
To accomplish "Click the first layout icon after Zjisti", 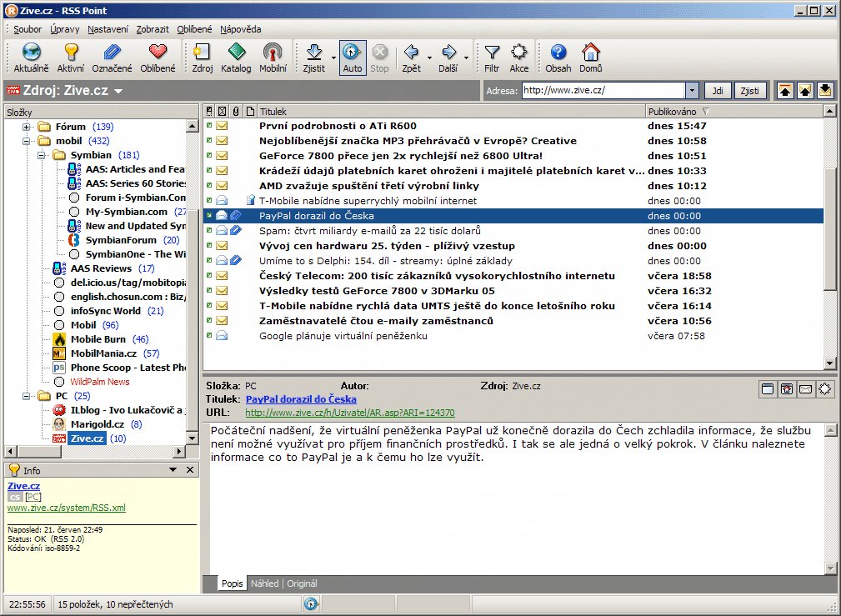I will pos(784,91).
